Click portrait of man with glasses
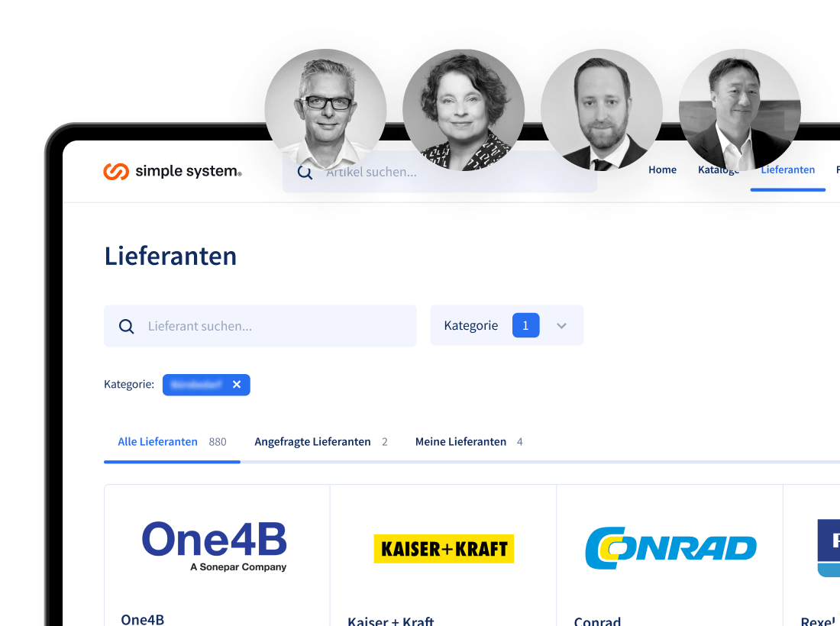The width and height of the screenshot is (840, 626). point(326,110)
